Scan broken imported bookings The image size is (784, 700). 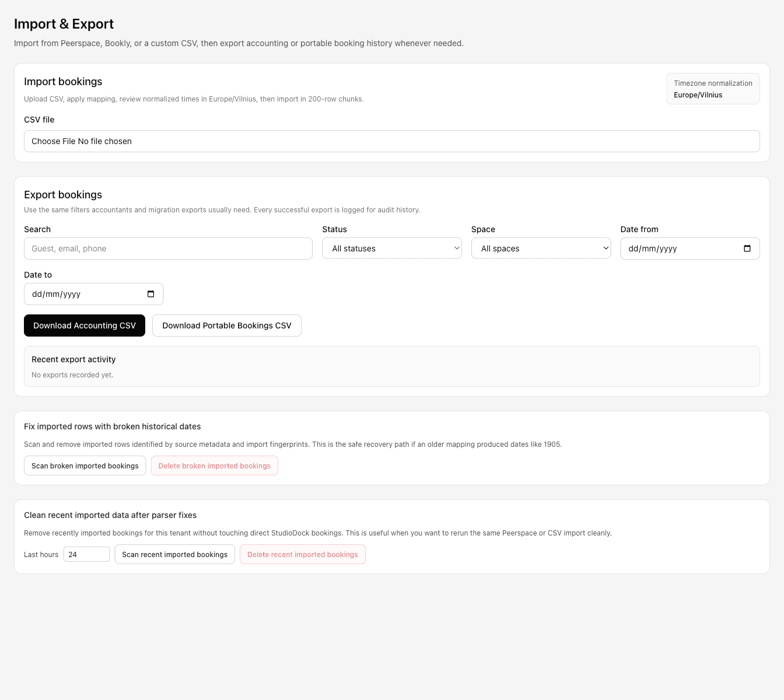tap(85, 466)
